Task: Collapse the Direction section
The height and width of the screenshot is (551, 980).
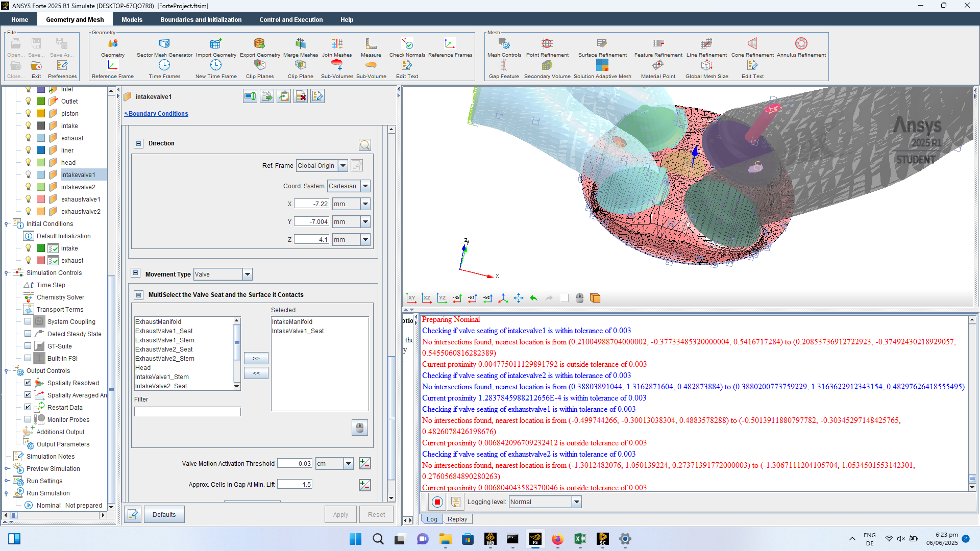Action: tap(139, 143)
